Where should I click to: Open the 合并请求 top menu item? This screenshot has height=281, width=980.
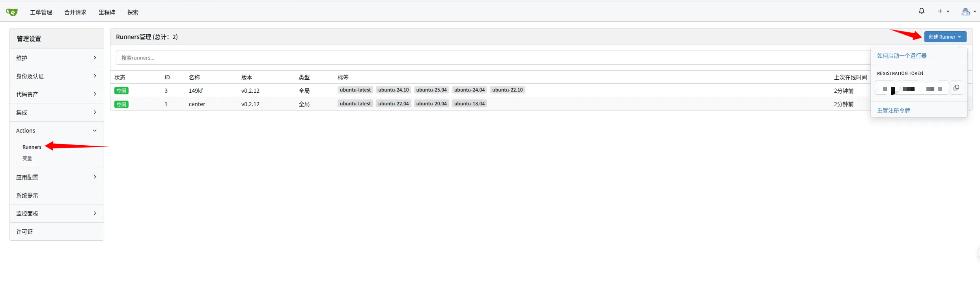tap(75, 12)
